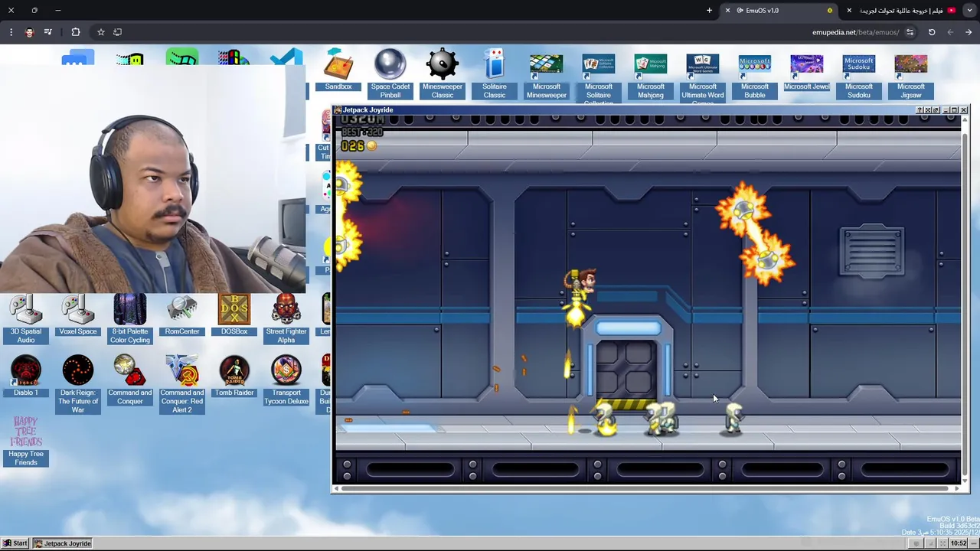Launch Street Fighter Alpha icon
The width and height of the screenshot is (980, 551).
(286, 319)
